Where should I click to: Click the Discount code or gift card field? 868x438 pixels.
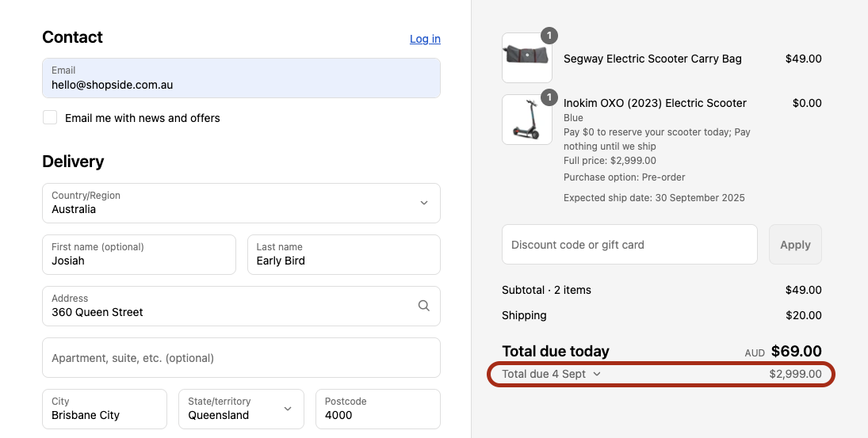tap(629, 245)
